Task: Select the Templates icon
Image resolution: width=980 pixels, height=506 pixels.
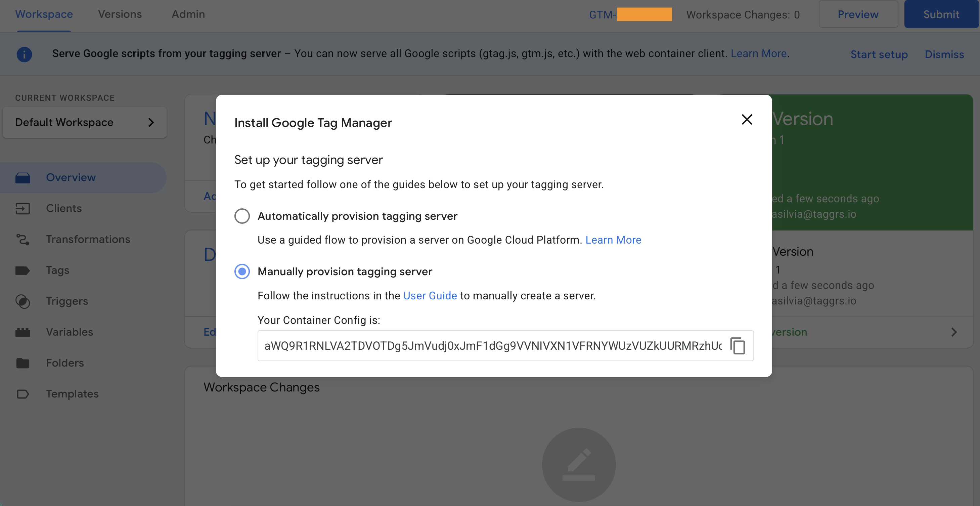Action: [x=23, y=394]
